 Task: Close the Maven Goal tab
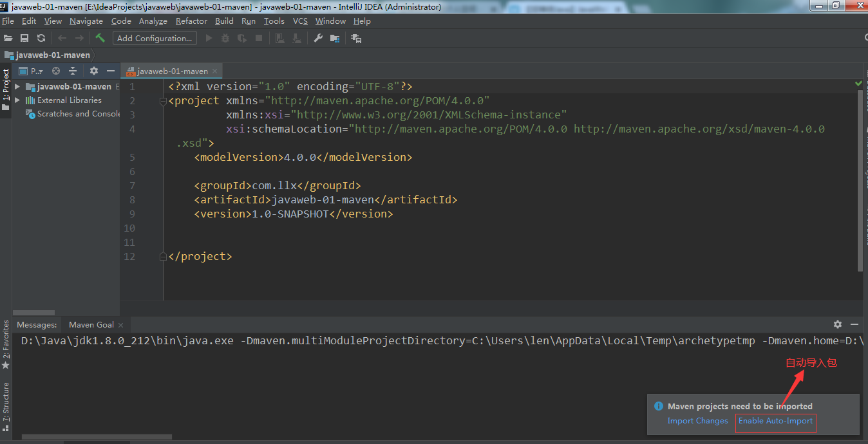pyautogui.click(x=121, y=325)
